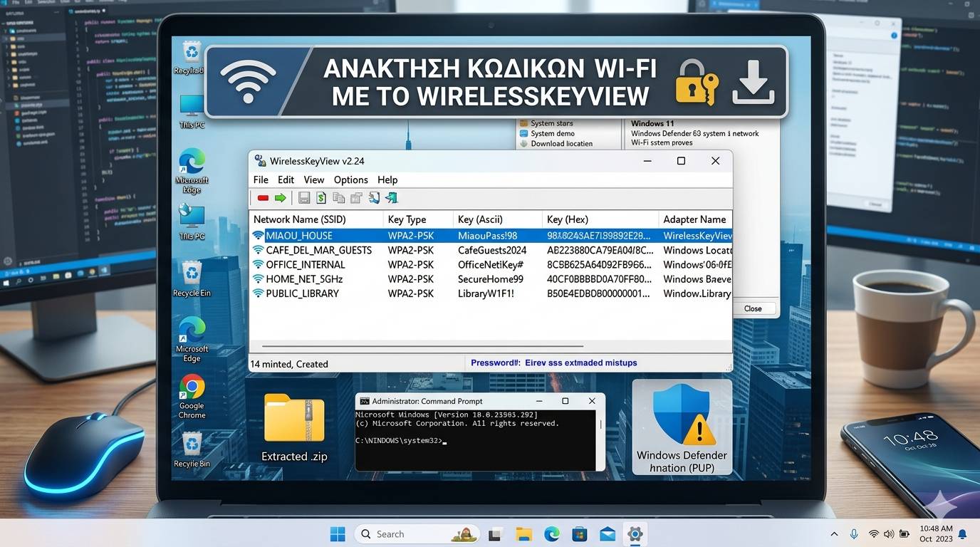Click the exit door toolbar icon
This screenshot has width=980, height=547.
pos(391,198)
